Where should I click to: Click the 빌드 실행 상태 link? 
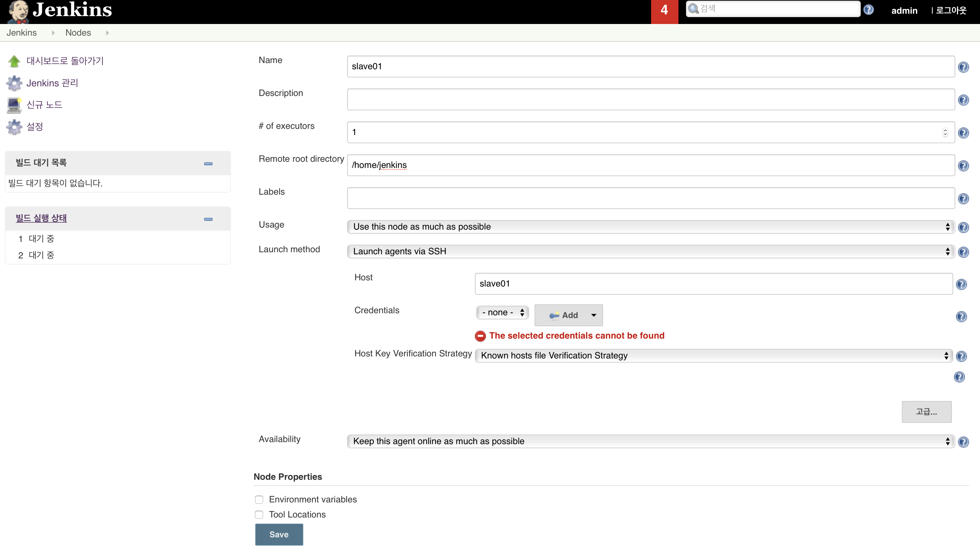point(41,218)
